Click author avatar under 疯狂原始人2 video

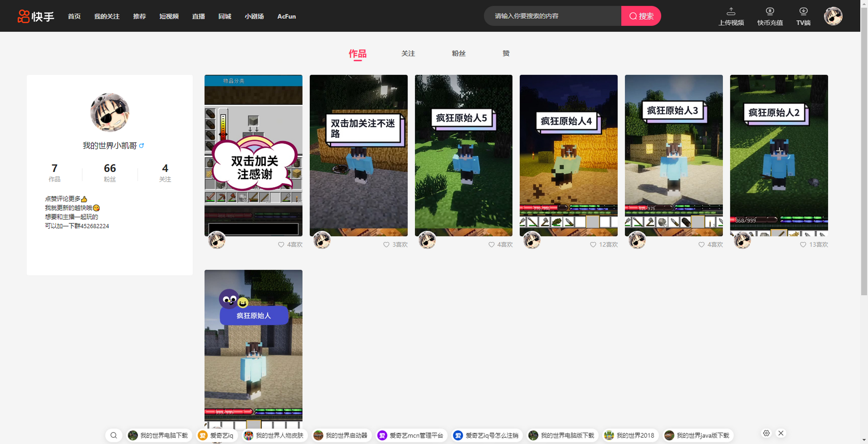[x=742, y=240]
